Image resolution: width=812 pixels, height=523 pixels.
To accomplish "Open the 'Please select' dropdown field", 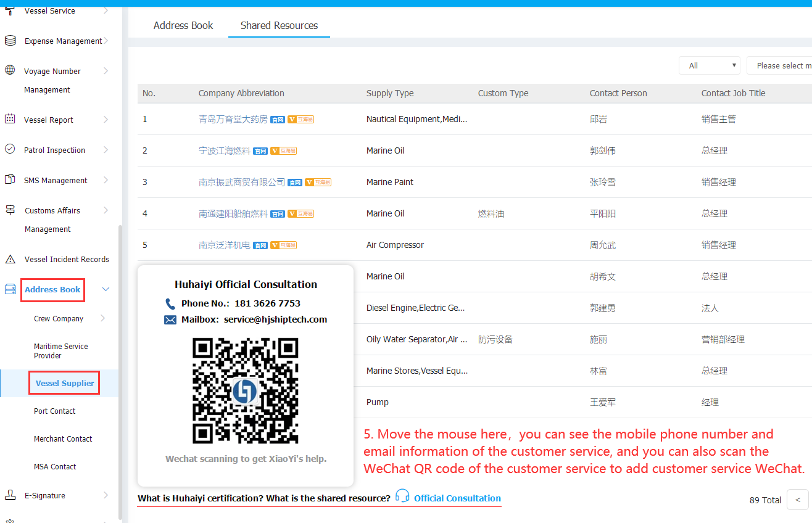I will click(779, 65).
